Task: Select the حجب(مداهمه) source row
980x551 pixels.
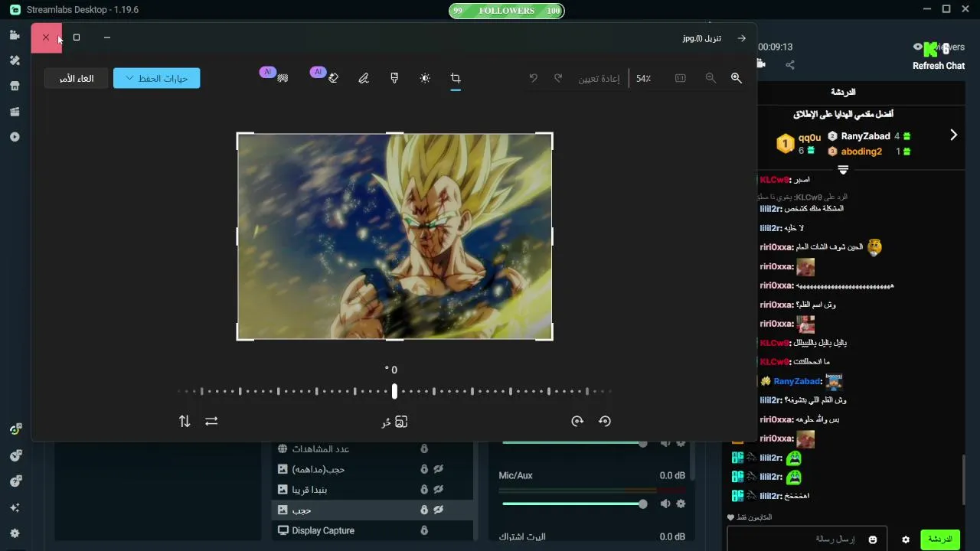Action: (372, 469)
